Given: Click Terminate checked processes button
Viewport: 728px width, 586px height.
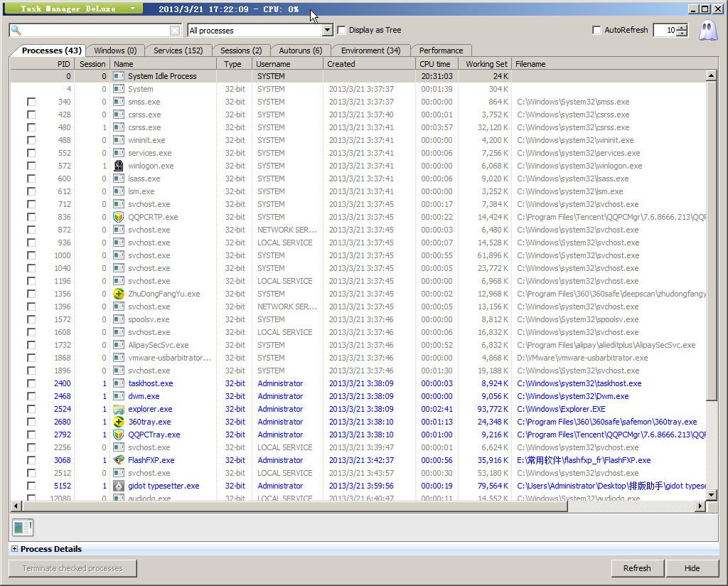Looking at the screenshot, I should coord(73,568).
